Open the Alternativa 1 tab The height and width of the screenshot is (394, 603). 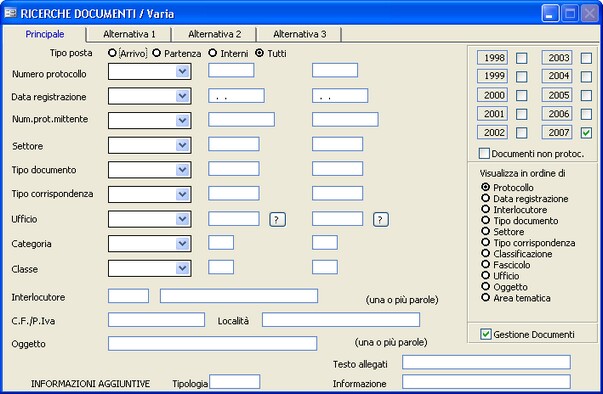click(x=129, y=34)
